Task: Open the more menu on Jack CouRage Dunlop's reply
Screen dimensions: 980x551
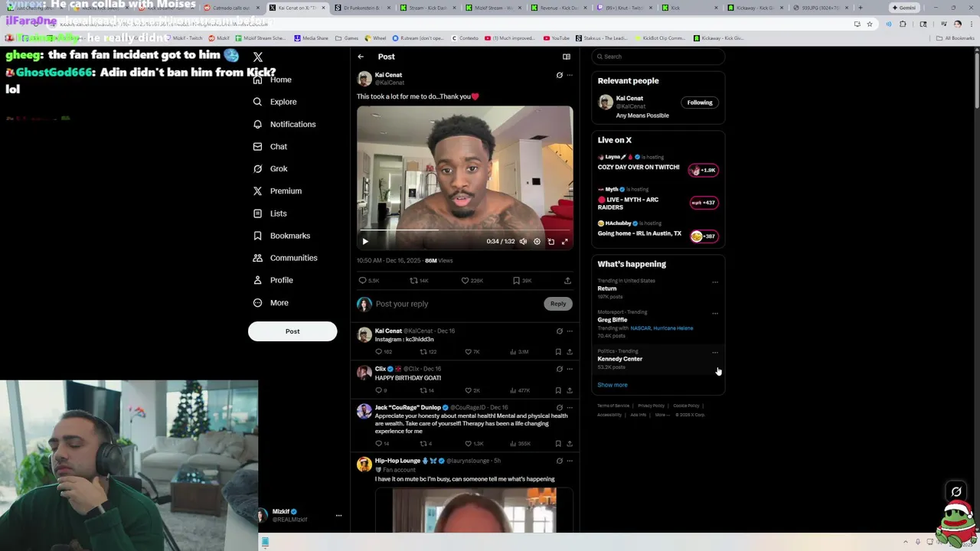Action: pos(570,408)
